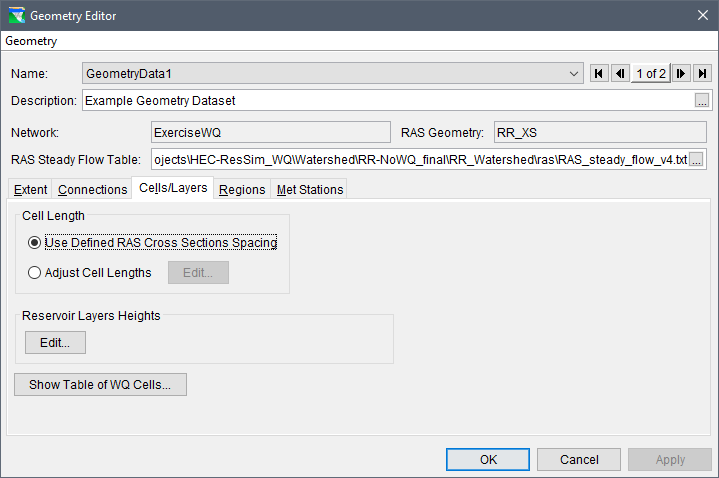Image resolution: width=719 pixels, height=478 pixels.
Task: Jump to first geometry record
Action: click(598, 73)
